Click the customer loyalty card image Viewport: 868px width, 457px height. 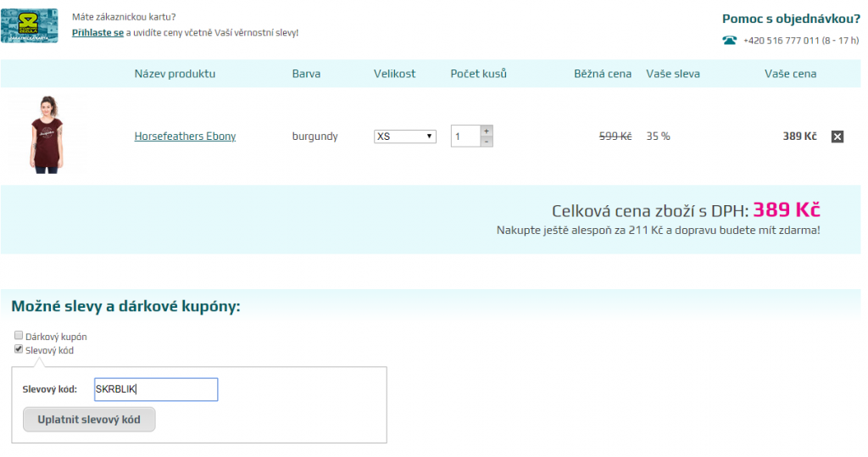[x=30, y=25]
